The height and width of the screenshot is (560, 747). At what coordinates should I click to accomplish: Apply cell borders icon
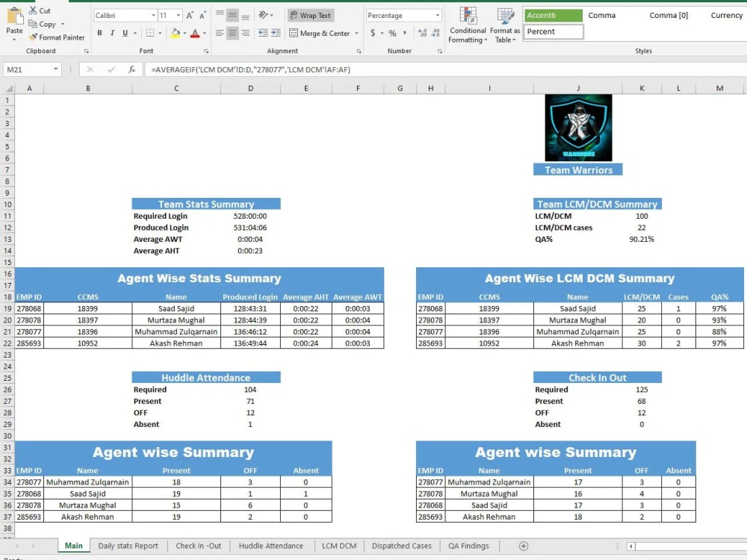coord(150,33)
